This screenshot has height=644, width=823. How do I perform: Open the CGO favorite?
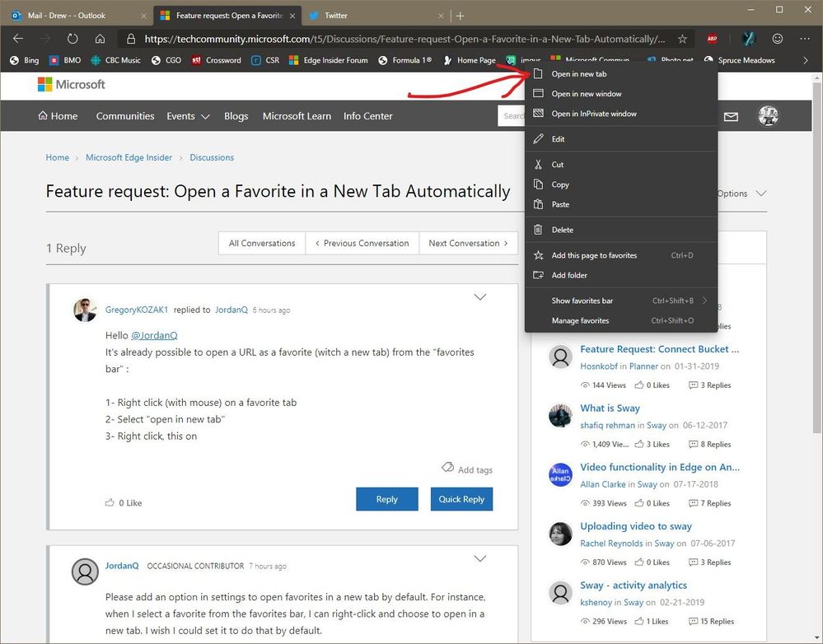(166, 60)
